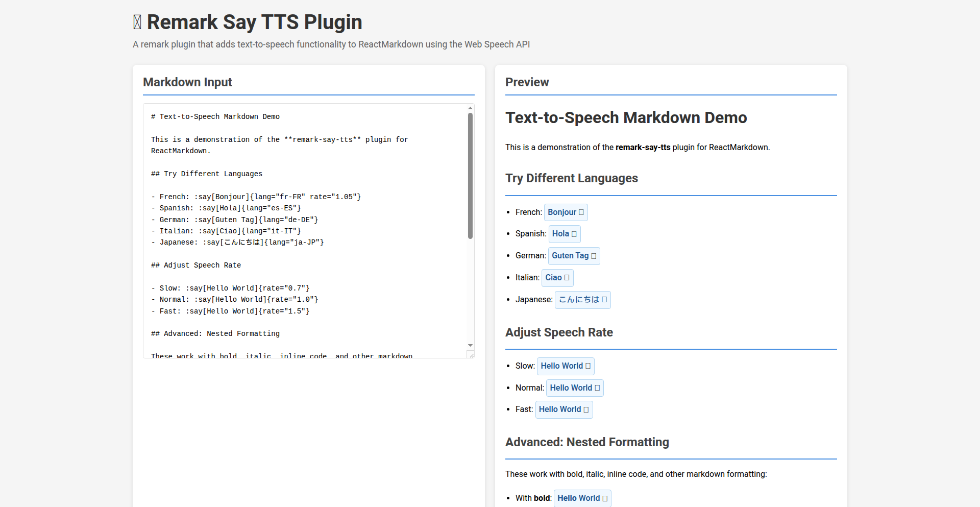Click the Markdown textarea scrollbar thumb
The image size is (980, 507).
pyautogui.click(x=470, y=176)
